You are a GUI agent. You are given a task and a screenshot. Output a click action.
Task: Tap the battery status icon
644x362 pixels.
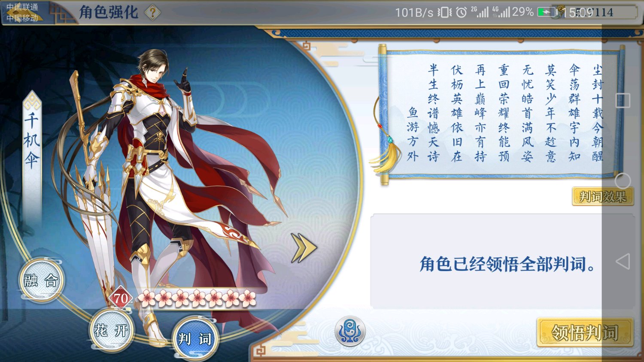(546, 12)
